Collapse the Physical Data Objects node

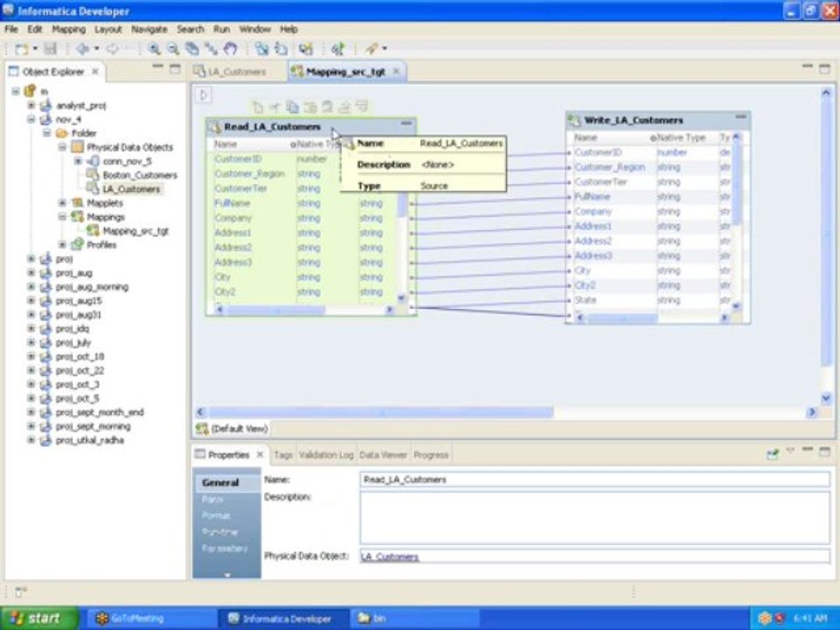(62, 147)
